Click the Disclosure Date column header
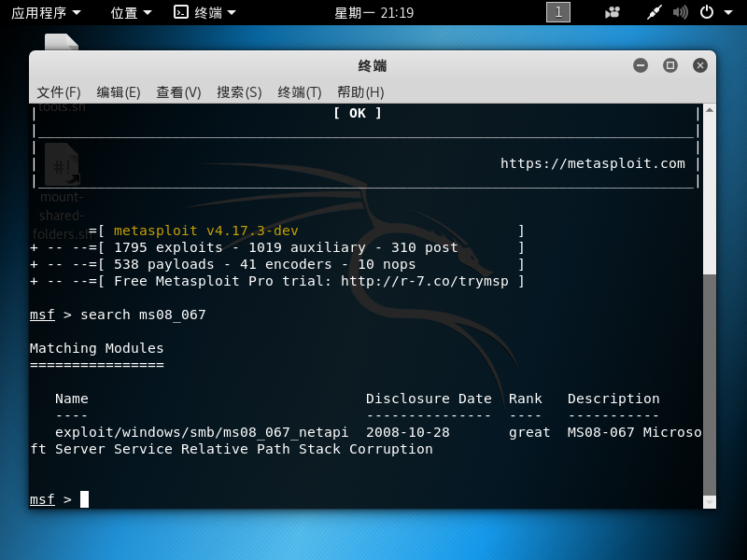The width and height of the screenshot is (747, 560). 429,399
